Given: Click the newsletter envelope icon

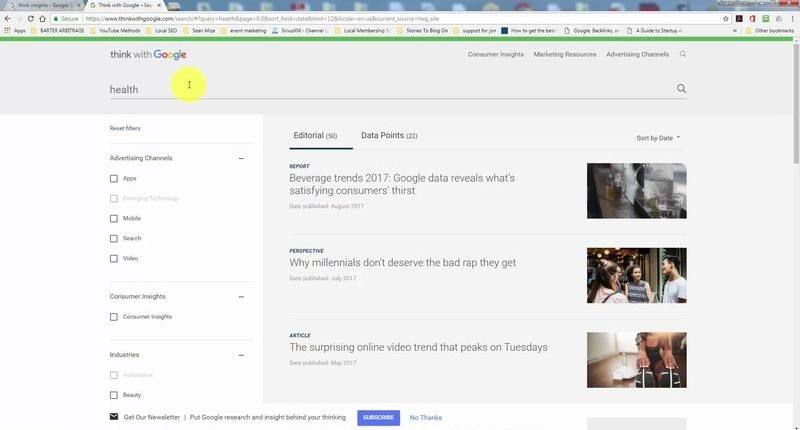Looking at the screenshot, I should click(x=114, y=417).
